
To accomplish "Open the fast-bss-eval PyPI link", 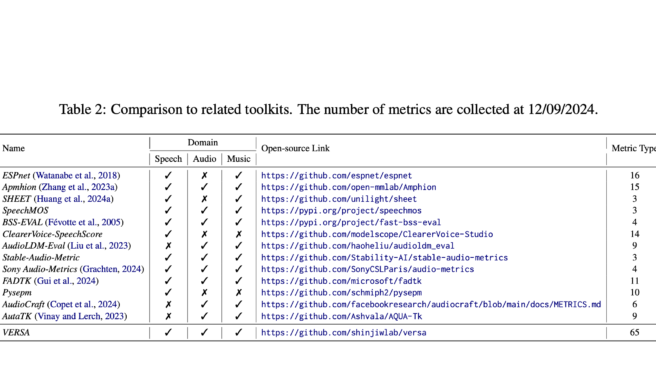I will click(x=351, y=223).
